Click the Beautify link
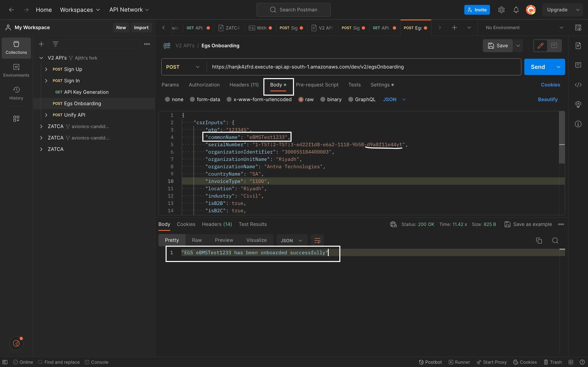This screenshot has height=367, width=588. pos(547,99)
